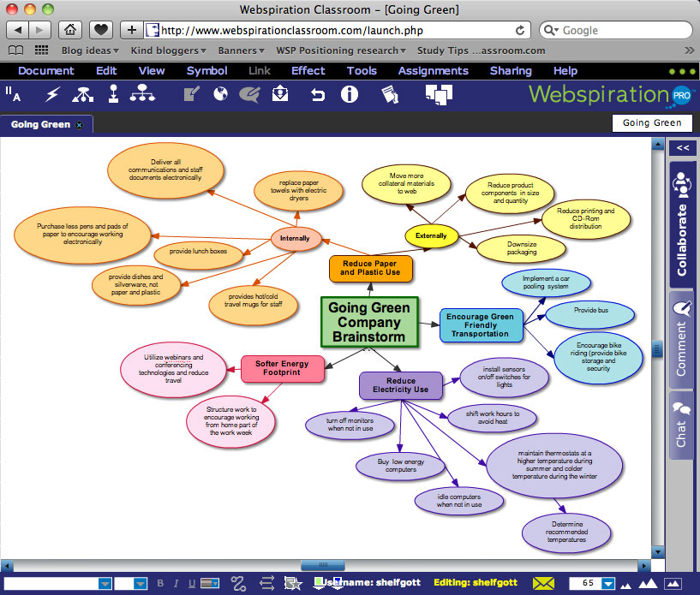Screen dimensions: 700x595
Task: Expand the Kind bloggers bookmarks folder
Action: point(168,51)
